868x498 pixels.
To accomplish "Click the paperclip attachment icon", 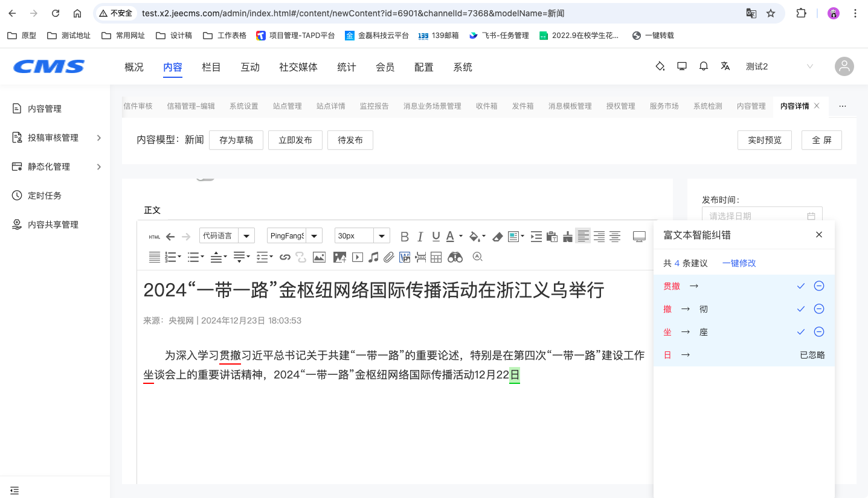I will pyautogui.click(x=388, y=257).
